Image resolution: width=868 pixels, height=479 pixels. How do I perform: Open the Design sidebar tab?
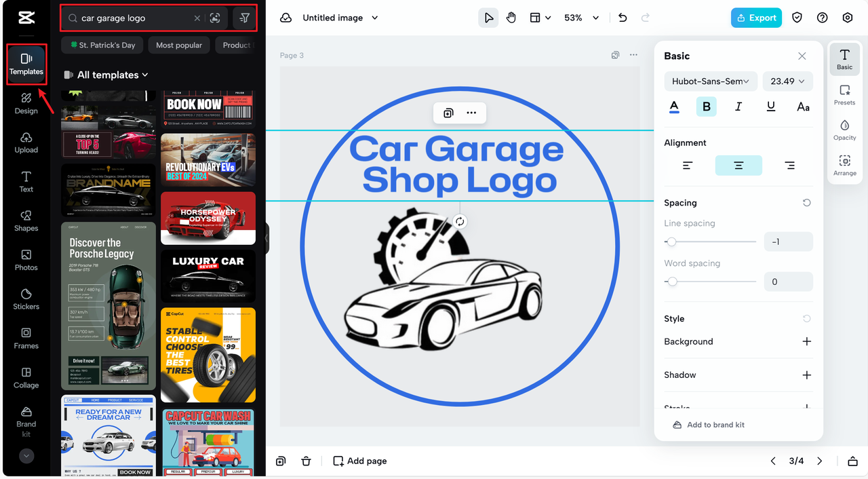(x=26, y=103)
